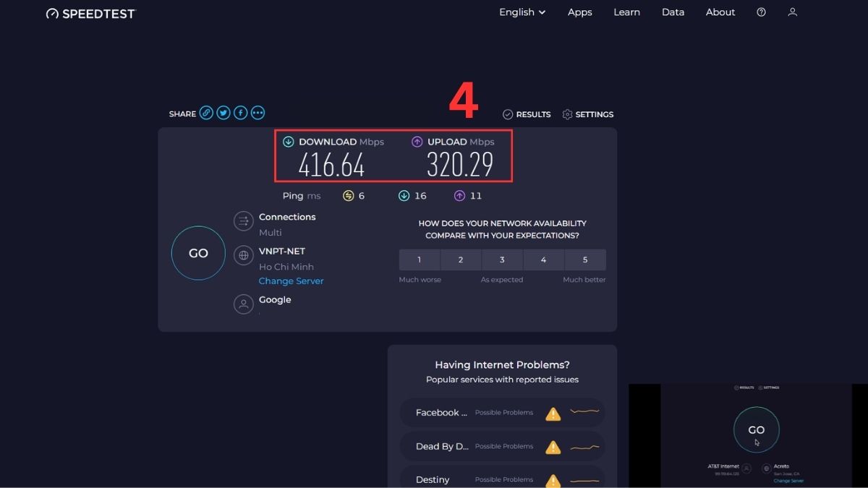Open the Facebook reported issues row
The width and height of the screenshot is (868, 488).
tap(503, 413)
